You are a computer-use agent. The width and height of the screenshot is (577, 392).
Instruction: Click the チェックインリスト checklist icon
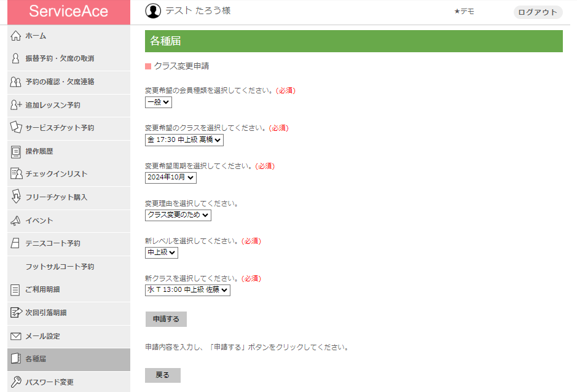16,174
